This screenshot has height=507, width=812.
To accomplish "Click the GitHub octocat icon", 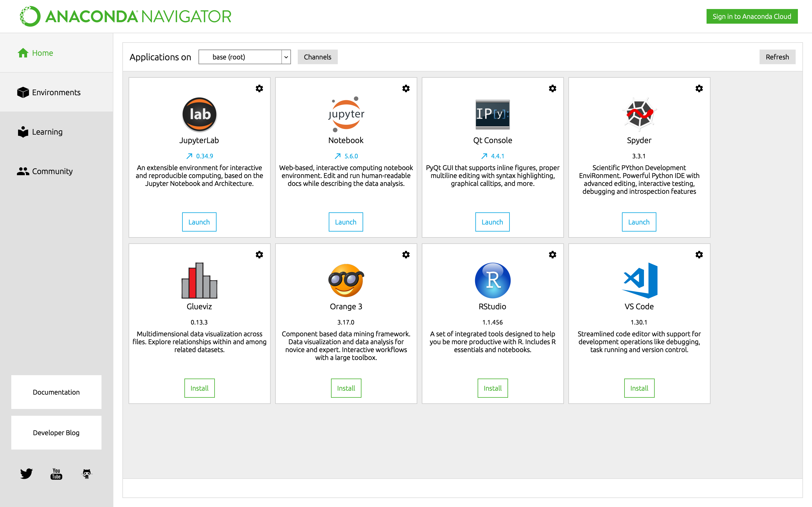I will tap(87, 473).
